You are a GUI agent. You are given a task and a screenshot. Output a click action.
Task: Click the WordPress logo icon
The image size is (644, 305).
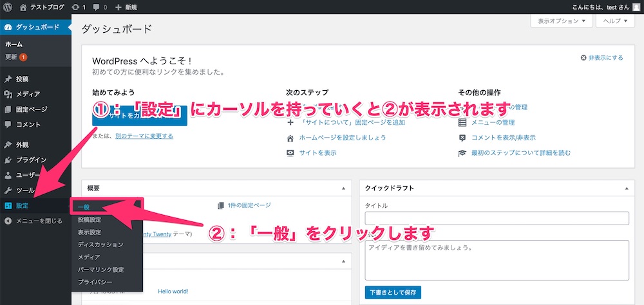[x=8, y=7]
